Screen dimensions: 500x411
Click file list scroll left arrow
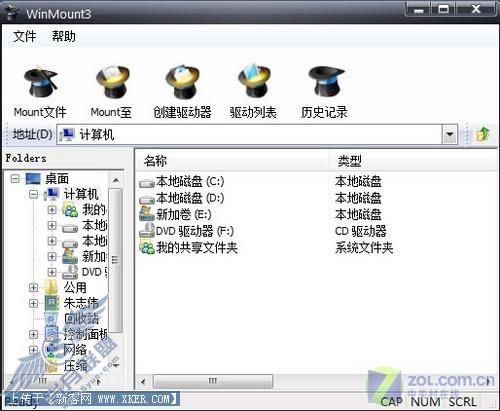[143, 381]
